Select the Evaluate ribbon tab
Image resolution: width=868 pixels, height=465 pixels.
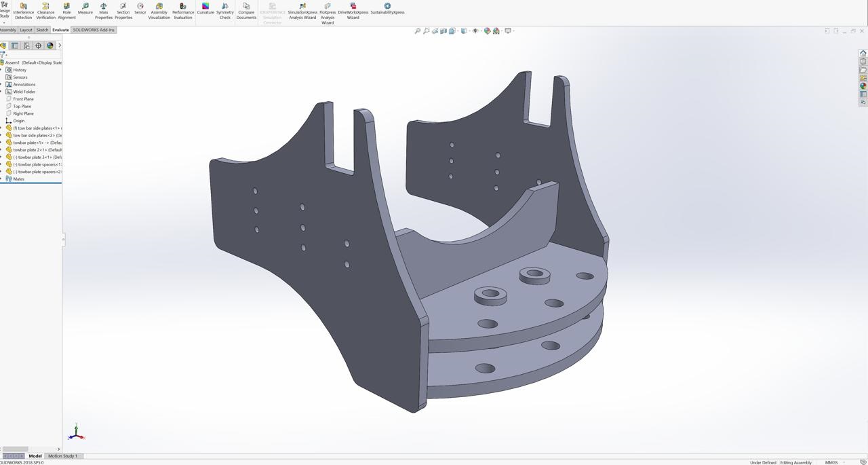click(60, 30)
